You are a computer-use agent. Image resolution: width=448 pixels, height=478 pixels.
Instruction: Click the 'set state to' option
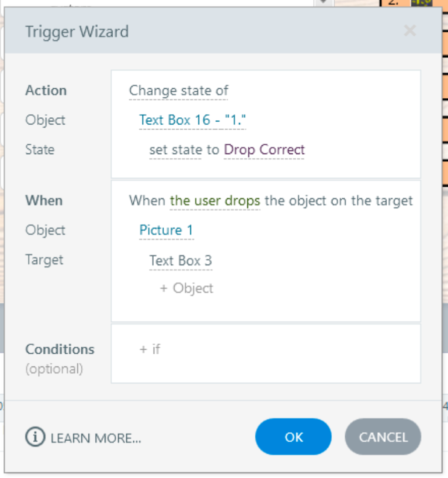[175, 150]
